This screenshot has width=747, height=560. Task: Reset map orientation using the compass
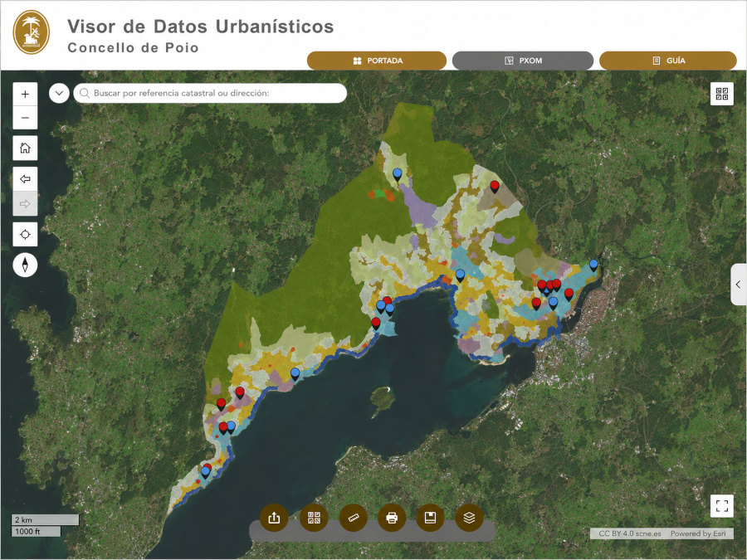[x=25, y=265]
